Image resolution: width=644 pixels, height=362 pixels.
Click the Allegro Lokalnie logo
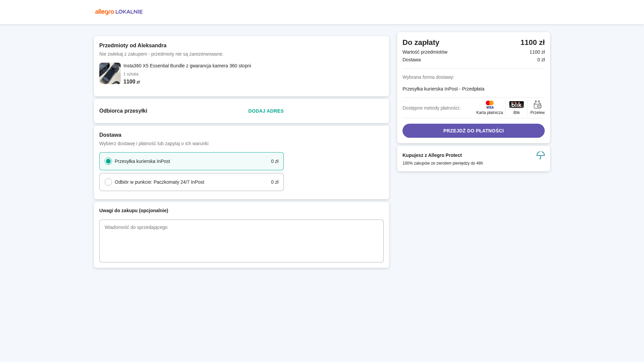tap(119, 12)
